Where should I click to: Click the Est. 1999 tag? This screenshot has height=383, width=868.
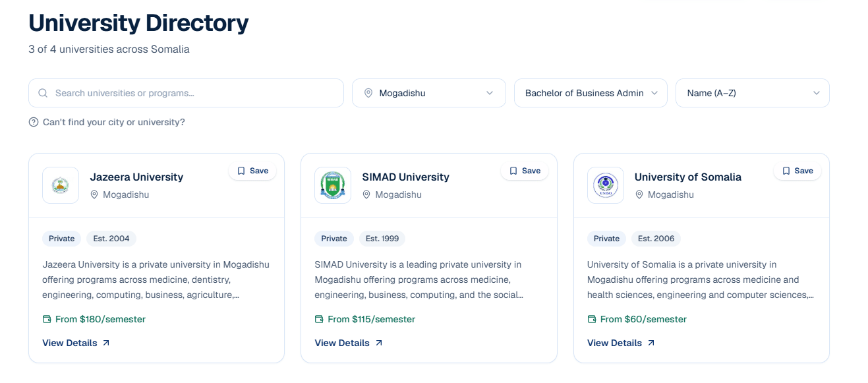[x=382, y=239]
